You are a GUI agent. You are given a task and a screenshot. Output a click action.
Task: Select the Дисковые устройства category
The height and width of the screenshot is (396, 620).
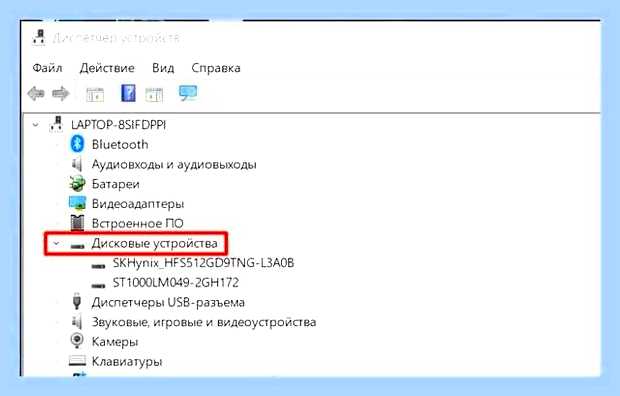click(154, 243)
